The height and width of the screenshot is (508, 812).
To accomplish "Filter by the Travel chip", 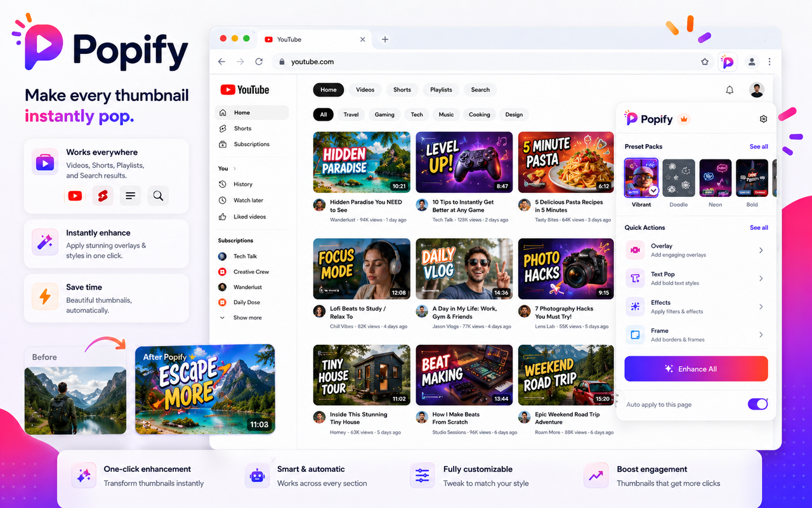I will click(x=351, y=115).
